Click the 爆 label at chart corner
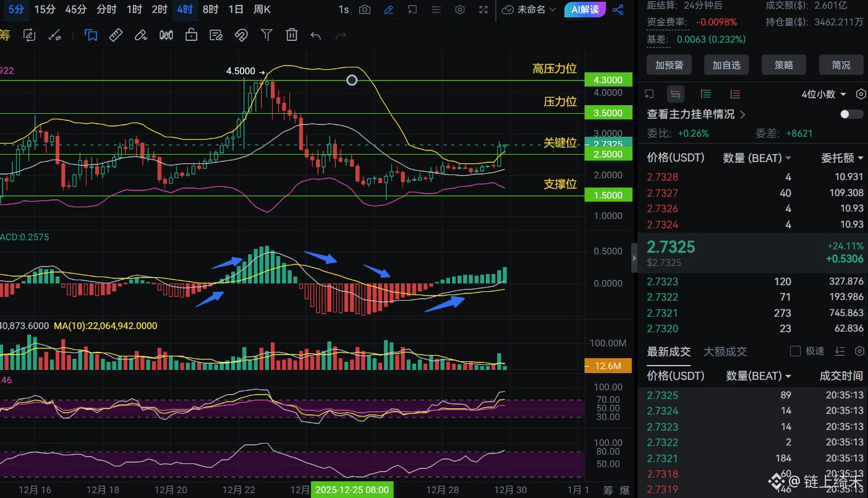This screenshot has height=498, width=868. pyautogui.click(x=624, y=491)
